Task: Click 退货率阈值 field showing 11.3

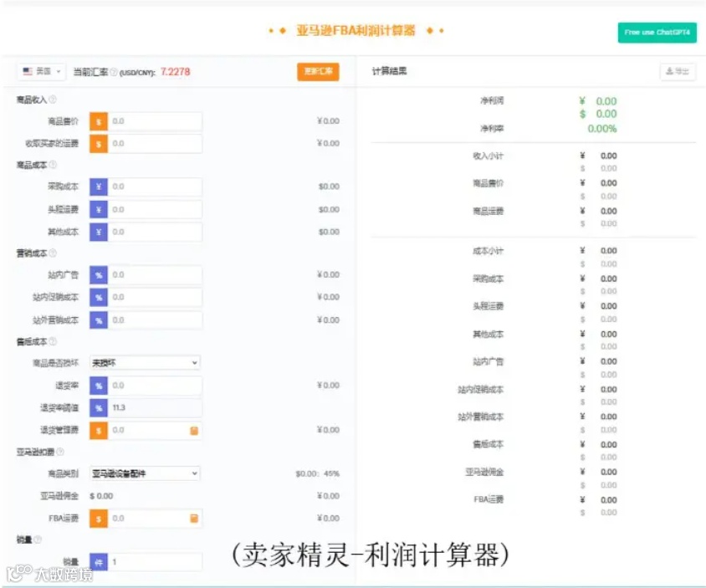Action: [155, 408]
